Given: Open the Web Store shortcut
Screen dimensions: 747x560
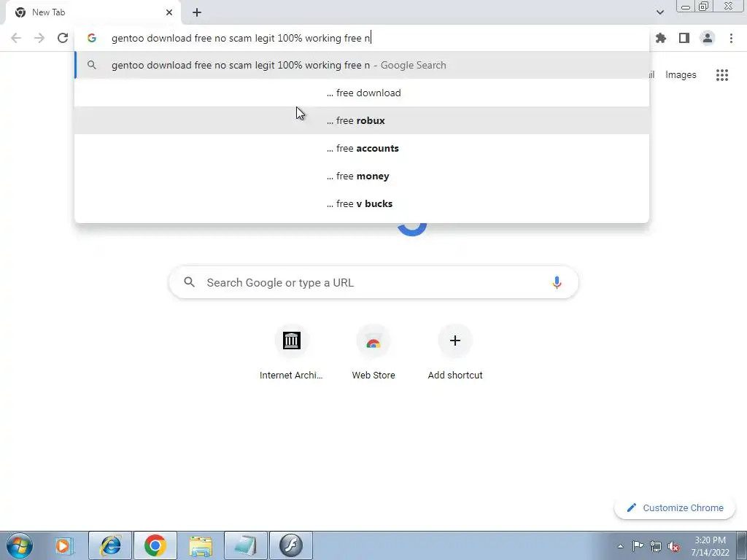Looking at the screenshot, I should pyautogui.click(x=373, y=353).
